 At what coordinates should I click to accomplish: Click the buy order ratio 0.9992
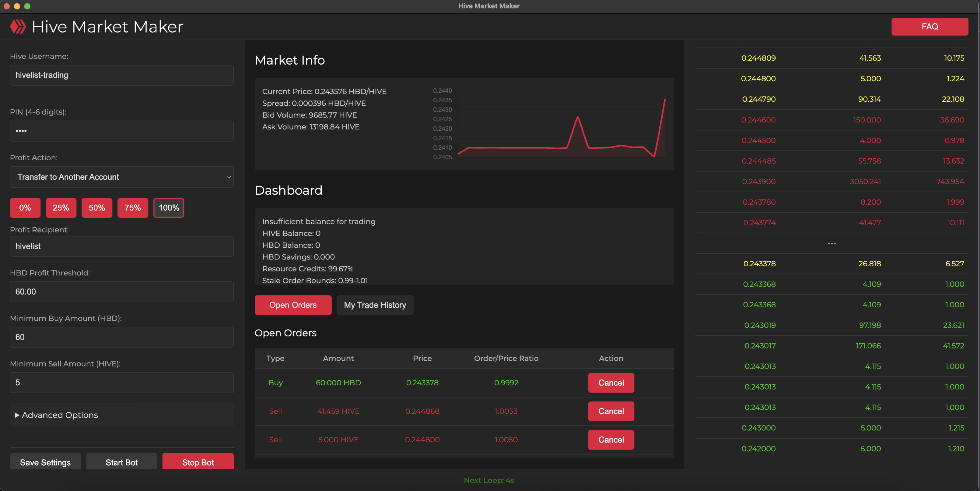(506, 383)
